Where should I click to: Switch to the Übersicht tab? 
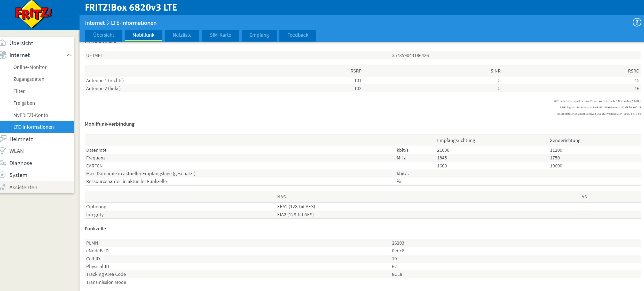point(104,35)
